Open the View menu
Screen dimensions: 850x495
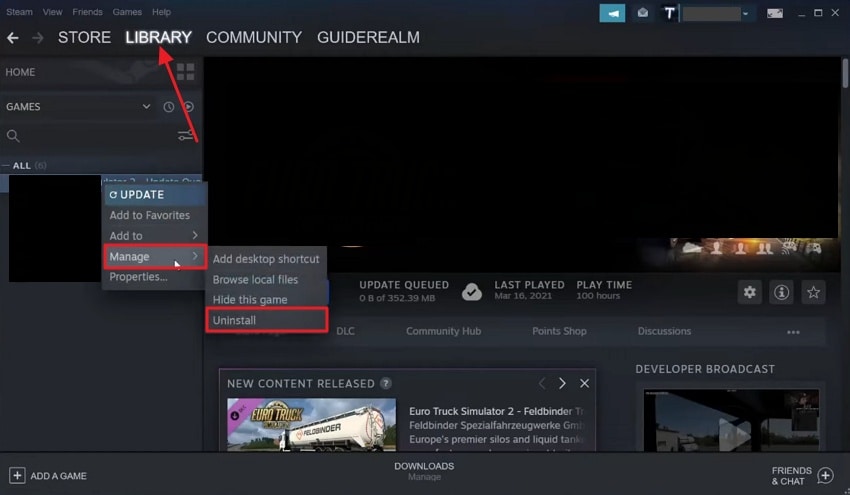[53, 12]
